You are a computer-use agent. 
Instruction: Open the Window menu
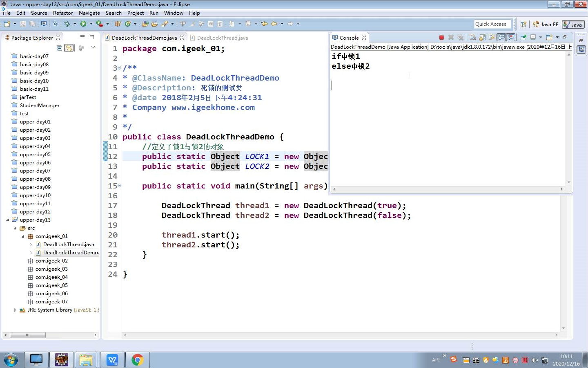click(x=174, y=13)
